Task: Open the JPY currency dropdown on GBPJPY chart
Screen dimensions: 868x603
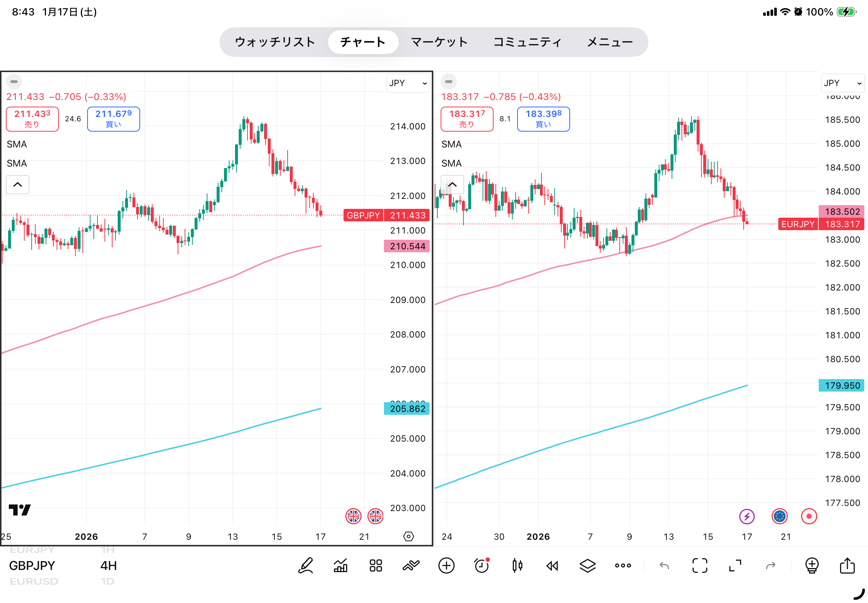Action: click(x=408, y=83)
